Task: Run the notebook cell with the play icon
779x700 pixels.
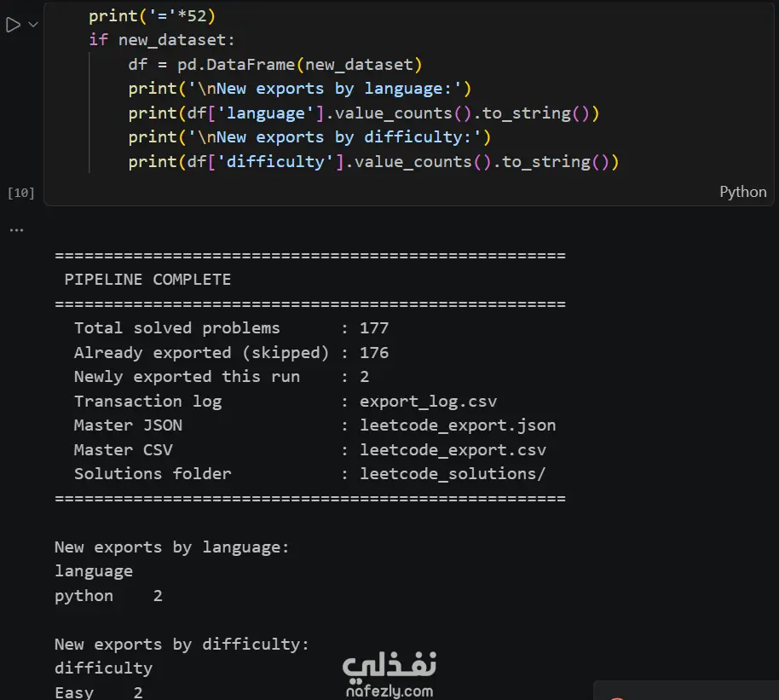Action: (x=13, y=25)
